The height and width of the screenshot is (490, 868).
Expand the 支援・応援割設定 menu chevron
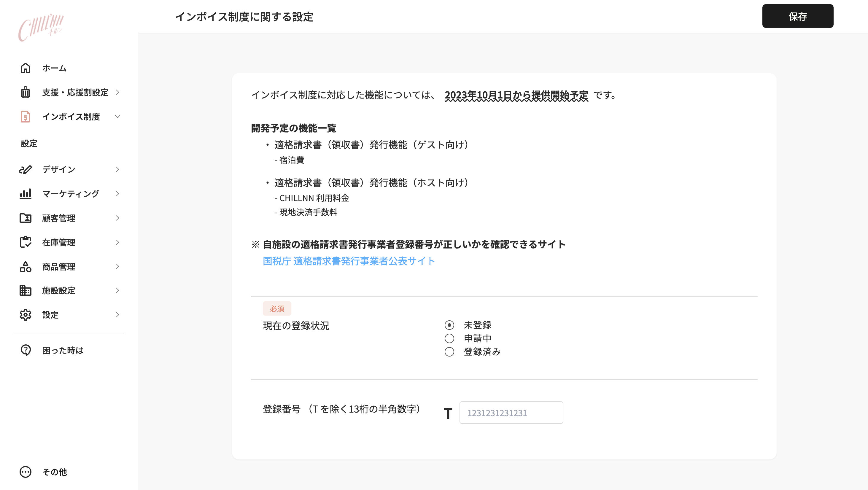click(117, 92)
